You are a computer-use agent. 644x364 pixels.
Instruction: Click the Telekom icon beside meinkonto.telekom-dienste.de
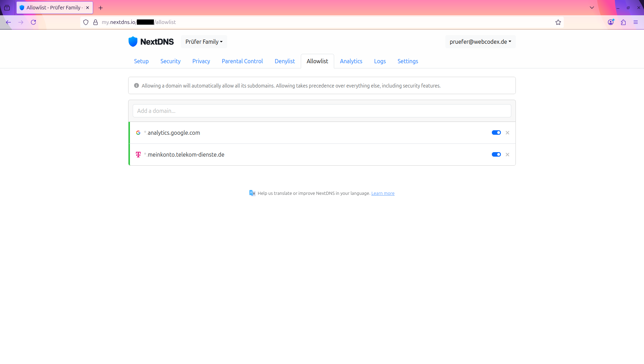tap(138, 155)
